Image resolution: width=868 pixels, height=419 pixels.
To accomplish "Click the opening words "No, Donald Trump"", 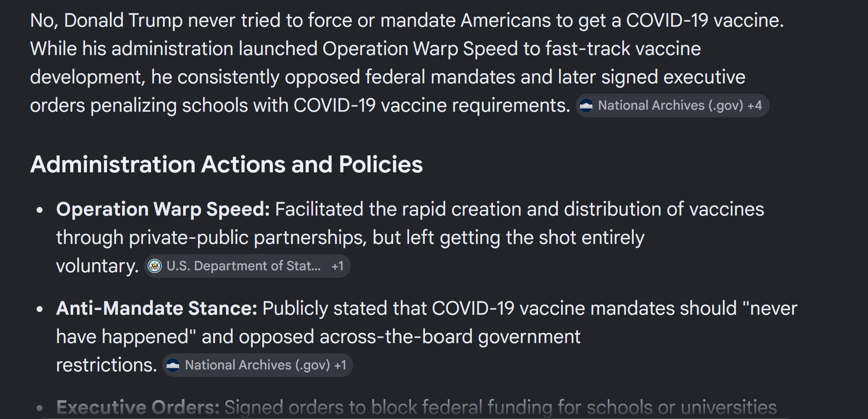I will (x=106, y=20).
